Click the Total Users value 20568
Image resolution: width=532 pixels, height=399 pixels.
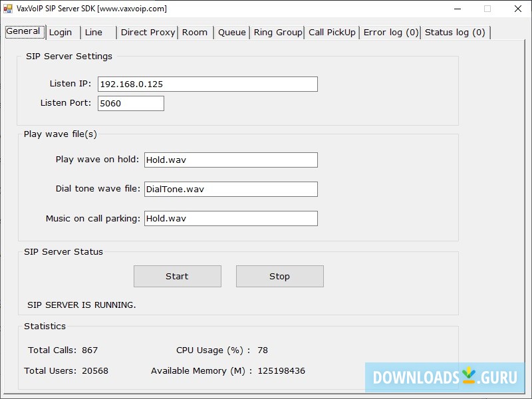coord(95,371)
